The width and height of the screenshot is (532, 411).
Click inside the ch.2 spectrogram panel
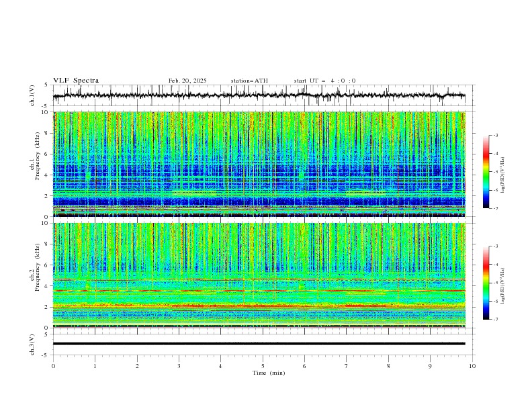coord(259,275)
